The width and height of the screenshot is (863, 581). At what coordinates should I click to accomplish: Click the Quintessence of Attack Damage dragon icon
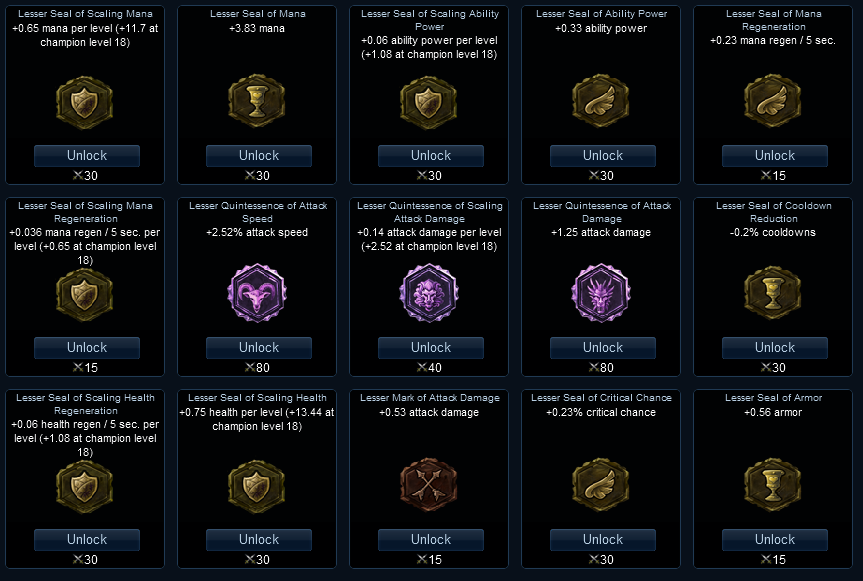pyautogui.click(x=603, y=295)
